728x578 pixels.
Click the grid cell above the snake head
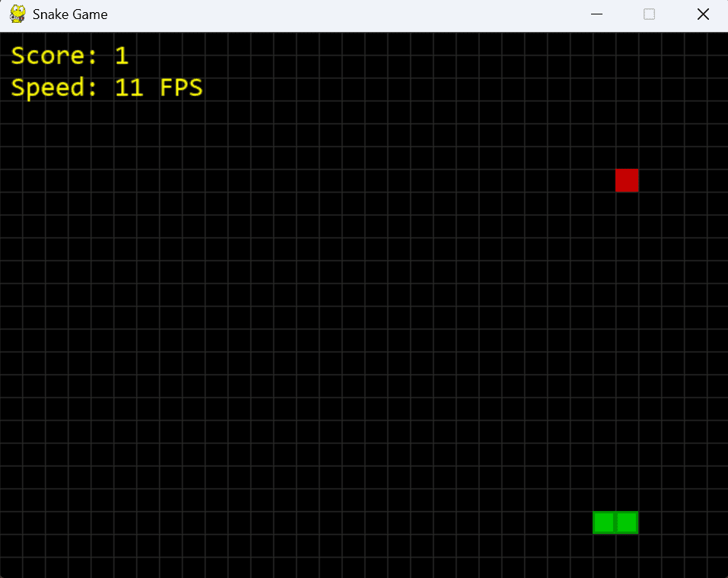627,500
